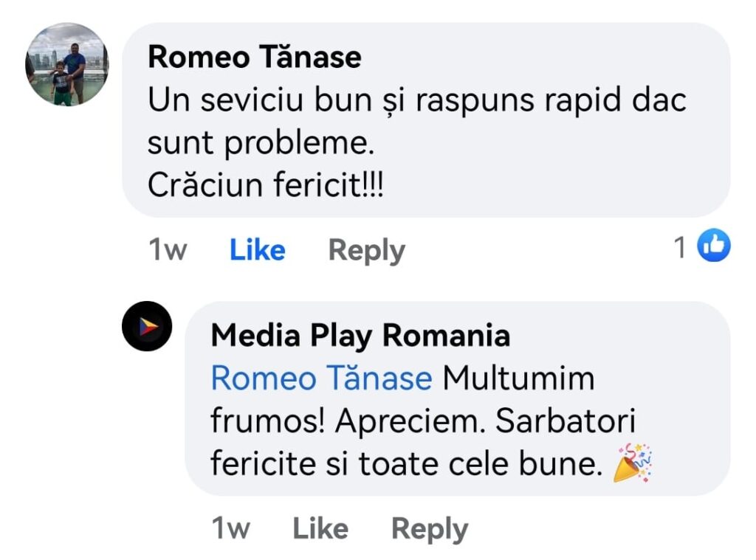Image resolution: width=756 pixels, height=560 pixels.
Task: Open Romeo Tănase's profile picture
Action: (67, 64)
